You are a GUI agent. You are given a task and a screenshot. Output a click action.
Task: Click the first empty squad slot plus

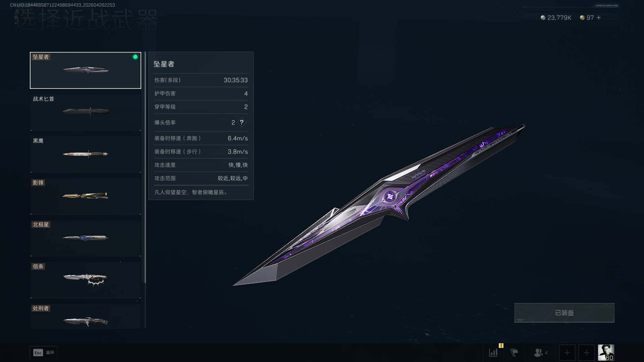[x=567, y=353]
